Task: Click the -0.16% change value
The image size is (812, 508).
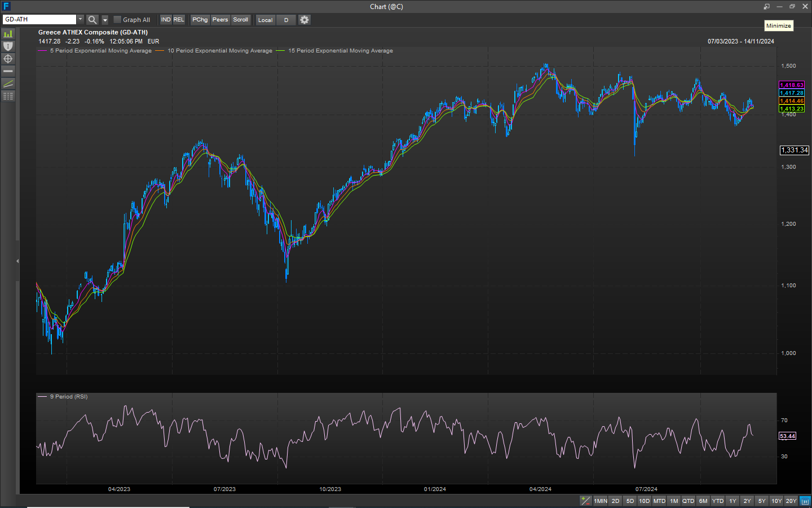Action: click(x=94, y=41)
